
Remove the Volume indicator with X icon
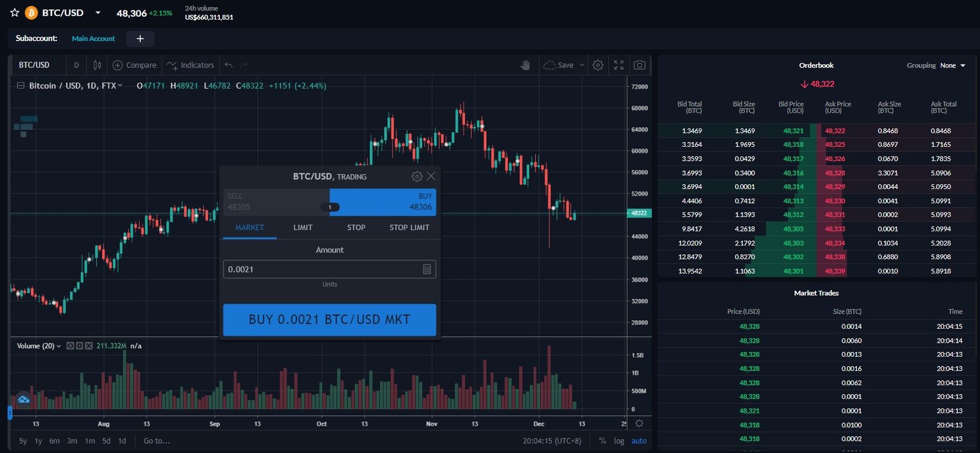click(89, 346)
